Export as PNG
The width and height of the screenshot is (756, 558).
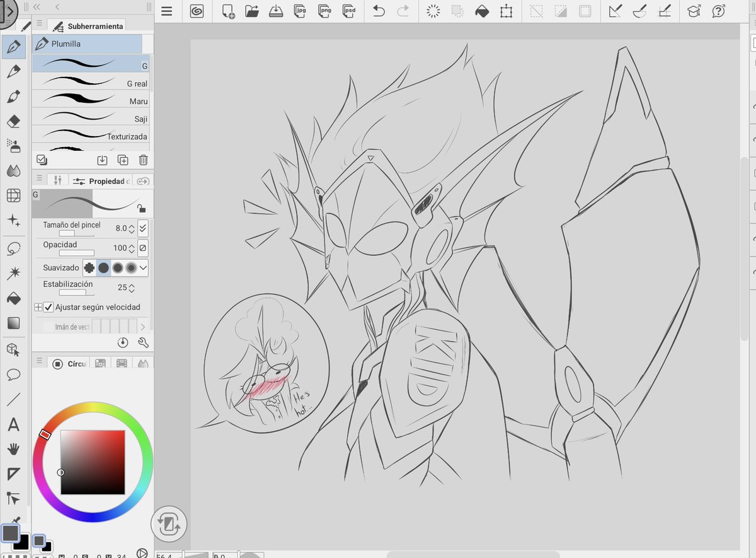click(x=324, y=11)
